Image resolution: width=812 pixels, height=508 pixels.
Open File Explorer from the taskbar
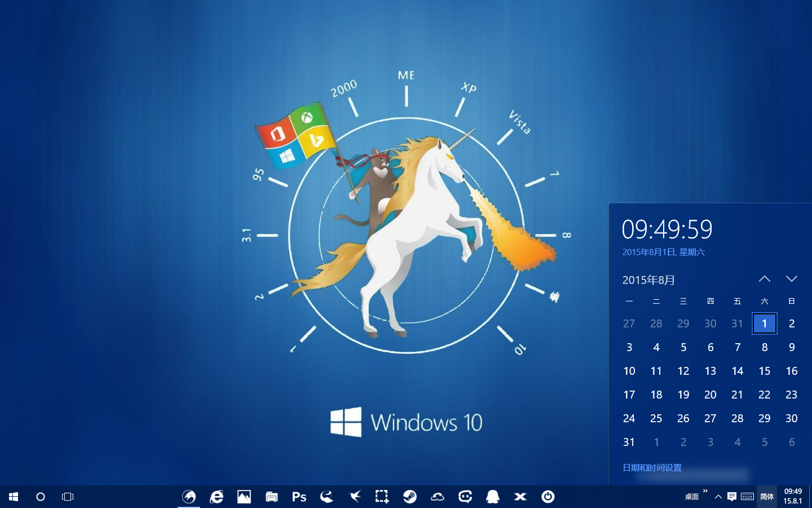click(x=272, y=497)
